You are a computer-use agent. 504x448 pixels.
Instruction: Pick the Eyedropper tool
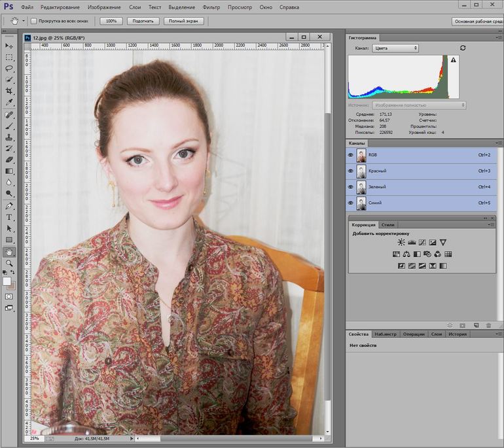pos(9,103)
